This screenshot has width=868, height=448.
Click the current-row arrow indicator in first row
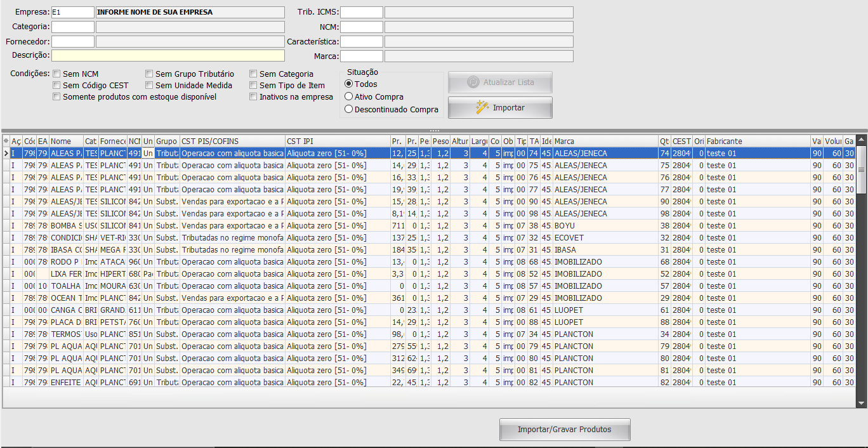pyautogui.click(x=6, y=154)
